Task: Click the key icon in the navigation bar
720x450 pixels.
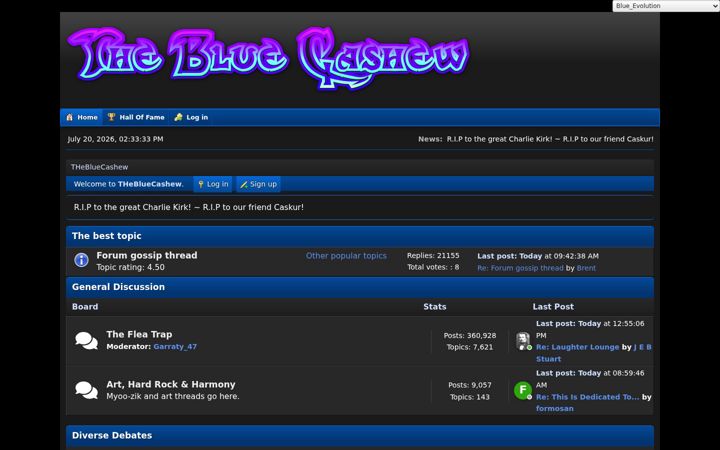Action: 178,118
